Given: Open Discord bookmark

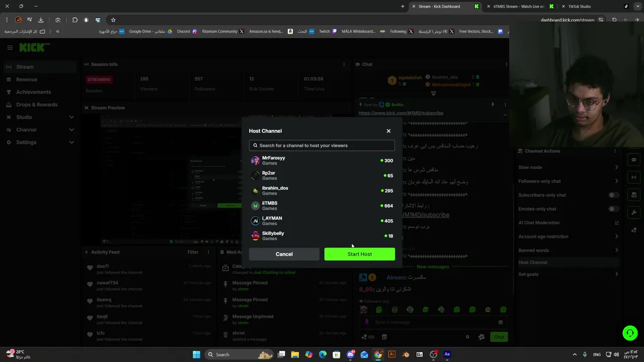Looking at the screenshot, I should pyautogui.click(x=187, y=31).
